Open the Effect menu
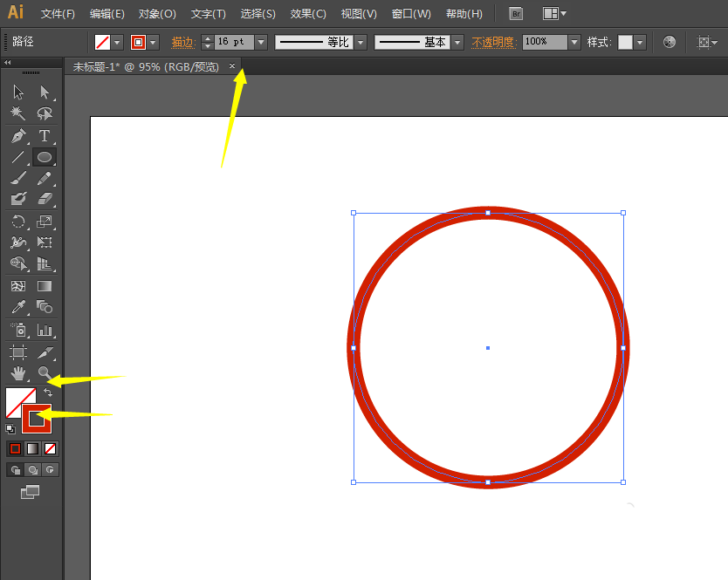The width and height of the screenshot is (728, 580). 308,14
